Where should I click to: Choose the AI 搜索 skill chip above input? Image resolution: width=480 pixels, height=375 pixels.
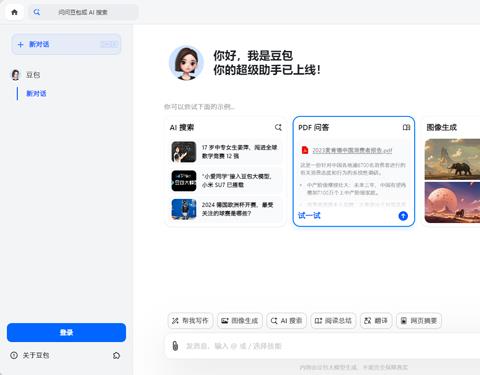pos(286,321)
